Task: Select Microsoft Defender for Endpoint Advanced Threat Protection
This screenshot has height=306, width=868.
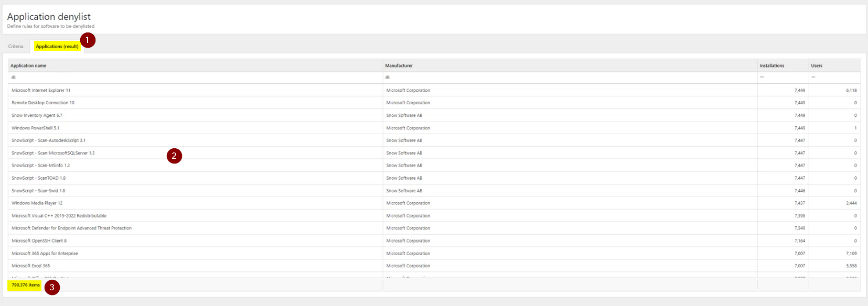Action: (x=434, y=228)
